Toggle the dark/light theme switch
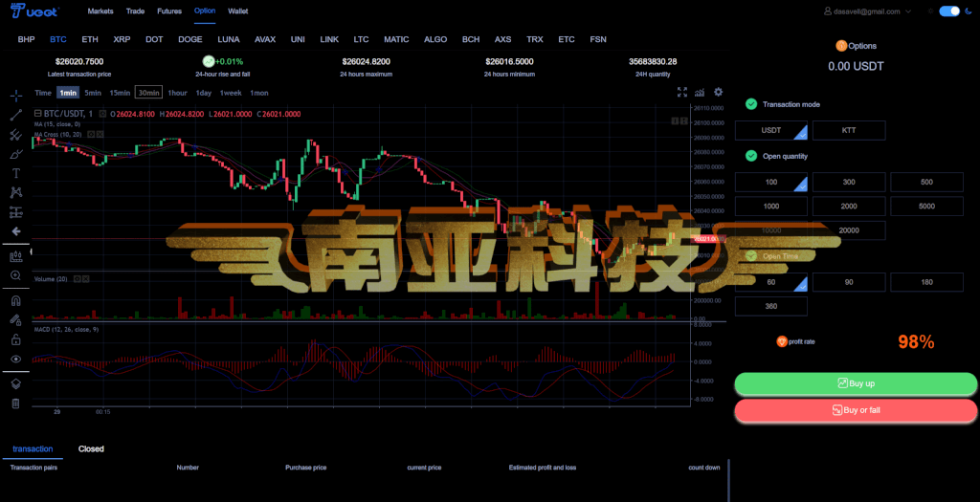The width and height of the screenshot is (980, 502). pyautogui.click(x=948, y=11)
